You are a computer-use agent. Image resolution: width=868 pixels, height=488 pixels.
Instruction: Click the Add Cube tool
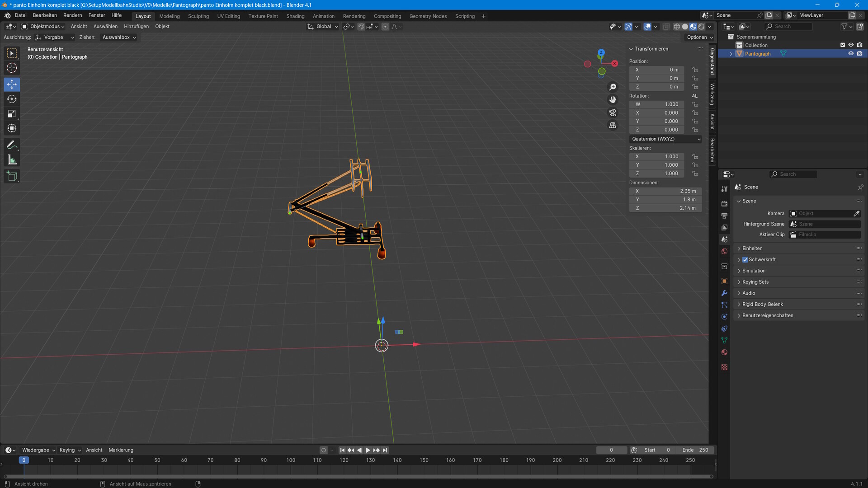point(12,176)
